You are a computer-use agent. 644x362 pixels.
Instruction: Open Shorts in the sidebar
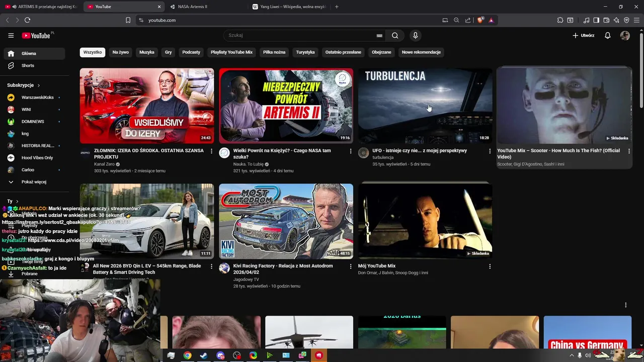click(x=34, y=65)
